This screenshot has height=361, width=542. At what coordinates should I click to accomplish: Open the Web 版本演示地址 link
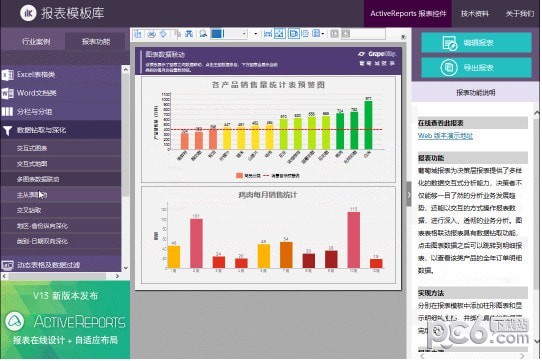(x=445, y=136)
